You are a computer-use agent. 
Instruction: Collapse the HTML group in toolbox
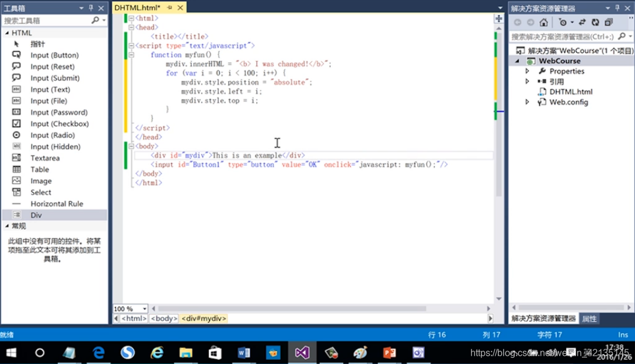click(7, 33)
